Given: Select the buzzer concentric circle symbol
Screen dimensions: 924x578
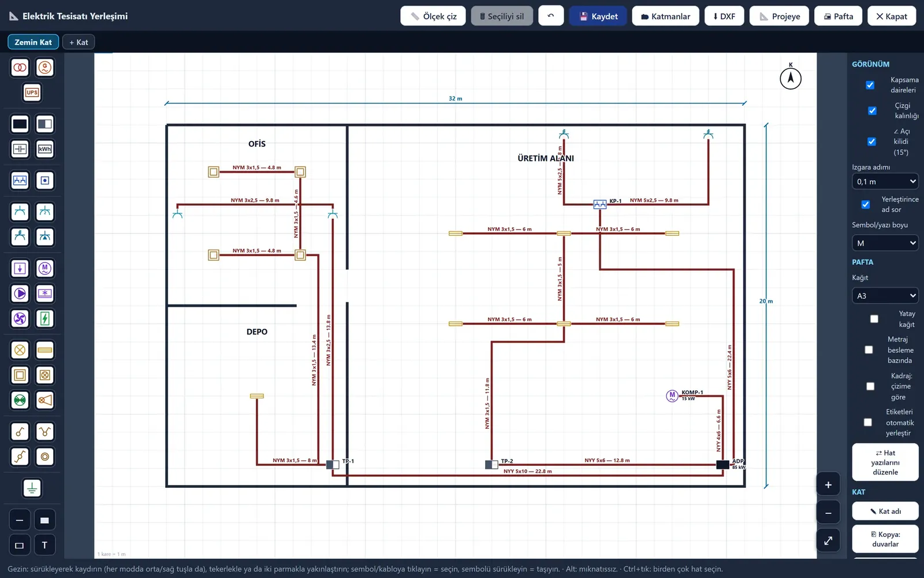Looking at the screenshot, I should click(x=45, y=457).
